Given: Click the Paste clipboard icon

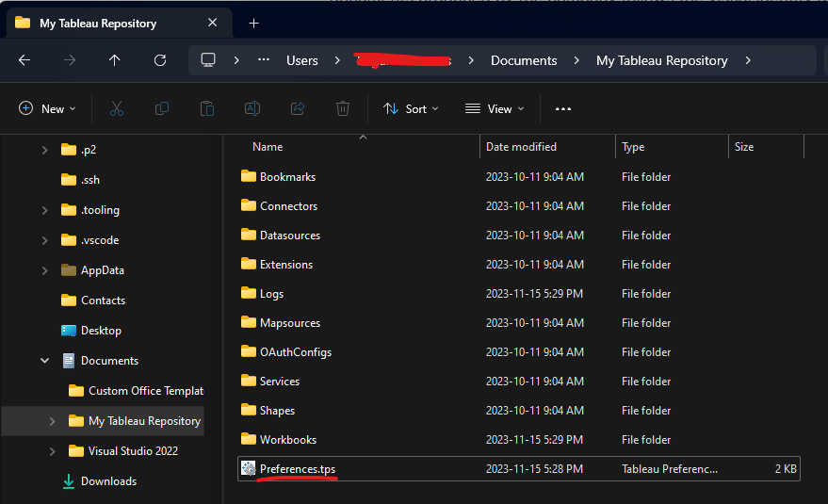Looking at the screenshot, I should [x=207, y=109].
